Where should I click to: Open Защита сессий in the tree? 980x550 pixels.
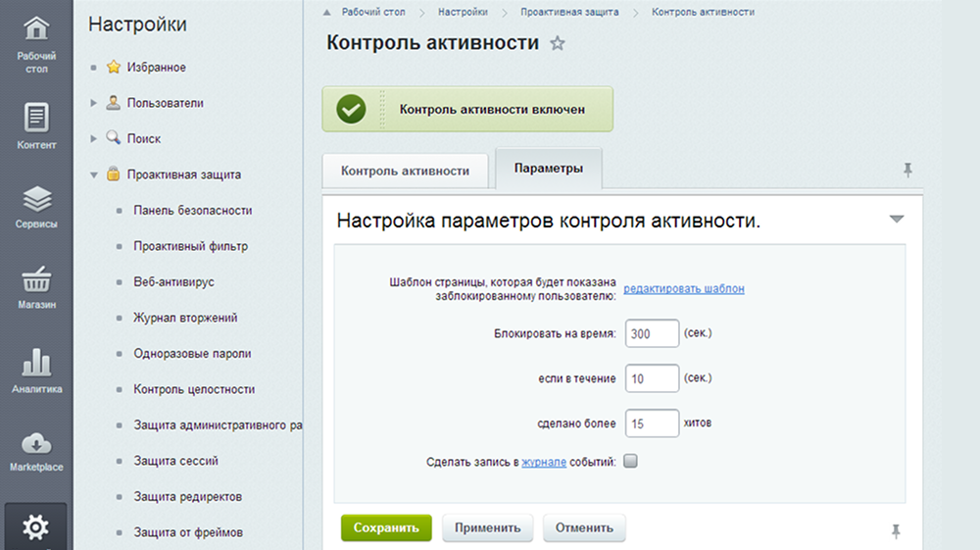(x=175, y=461)
